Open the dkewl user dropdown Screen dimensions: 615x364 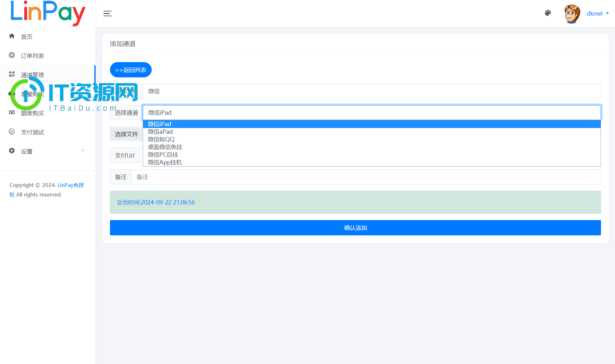click(x=597, y=13)
